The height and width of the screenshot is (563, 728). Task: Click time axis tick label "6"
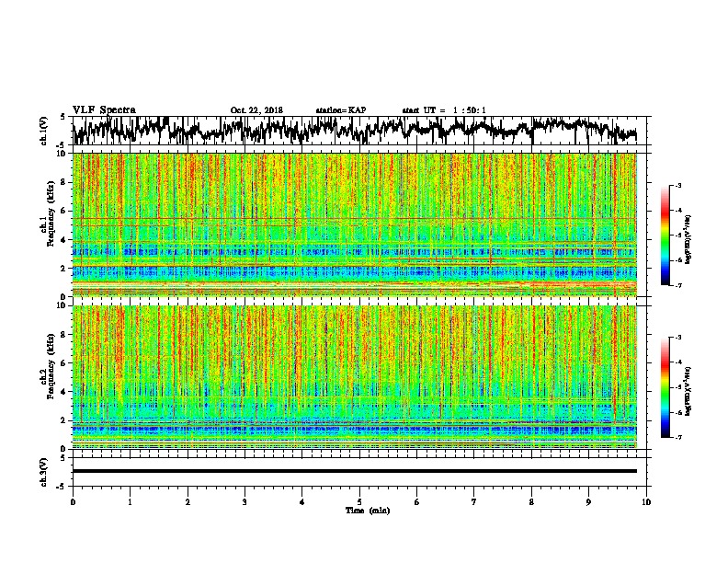point(416,502)
